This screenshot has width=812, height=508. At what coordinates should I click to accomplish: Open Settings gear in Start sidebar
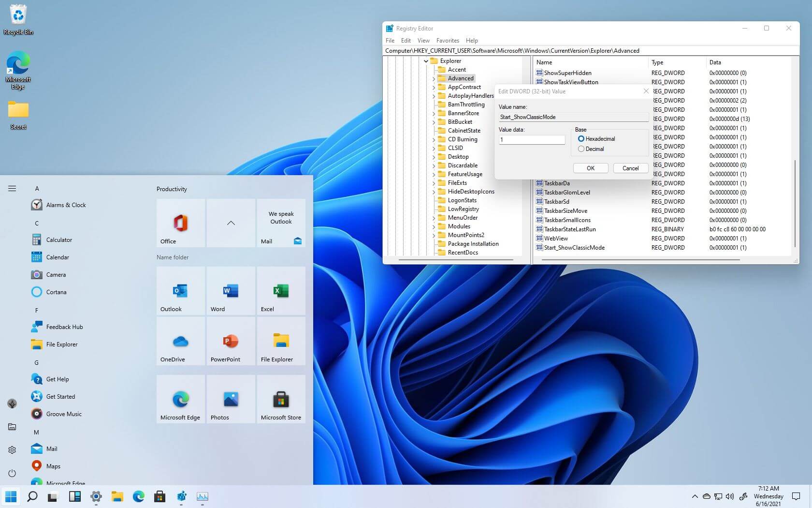(x=12, y=450)
